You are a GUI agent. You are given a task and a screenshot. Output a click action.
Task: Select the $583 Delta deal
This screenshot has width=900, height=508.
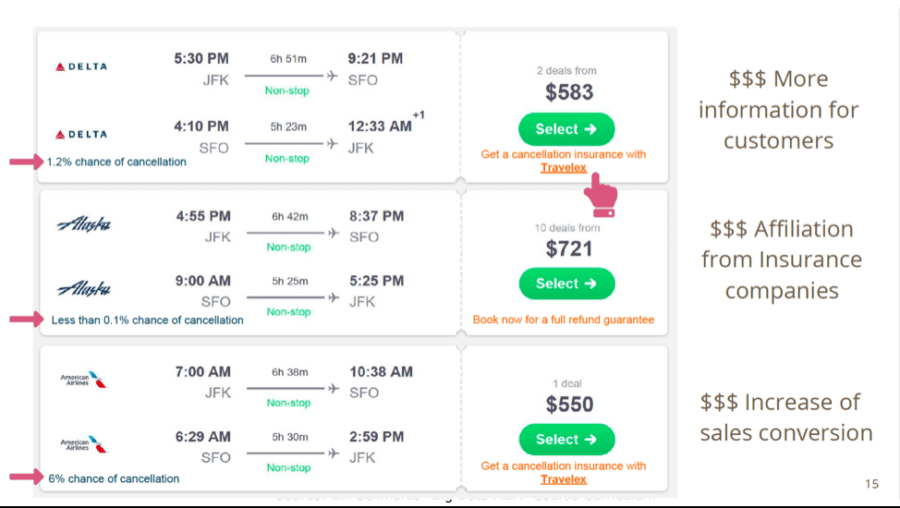click(567, 129)
